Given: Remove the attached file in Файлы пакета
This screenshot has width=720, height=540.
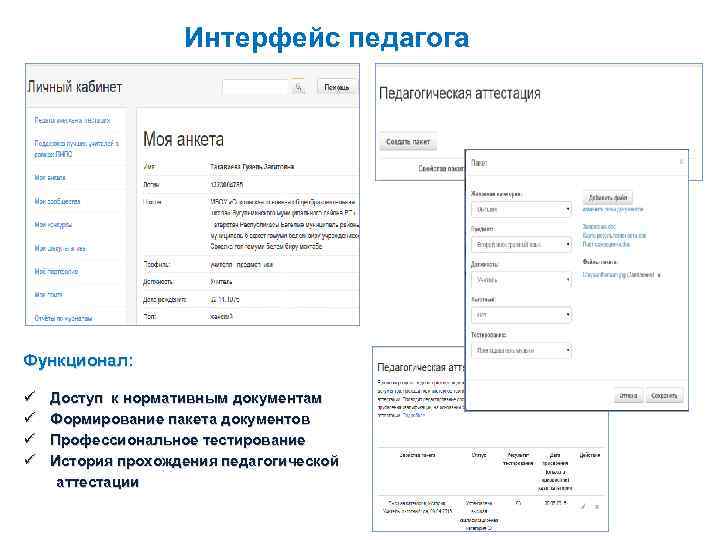Looking at the screenshot, I should (x=659, y=275).
